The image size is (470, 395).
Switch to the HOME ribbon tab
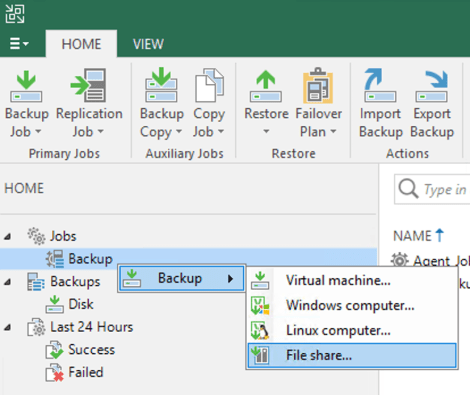pos(81,44)
